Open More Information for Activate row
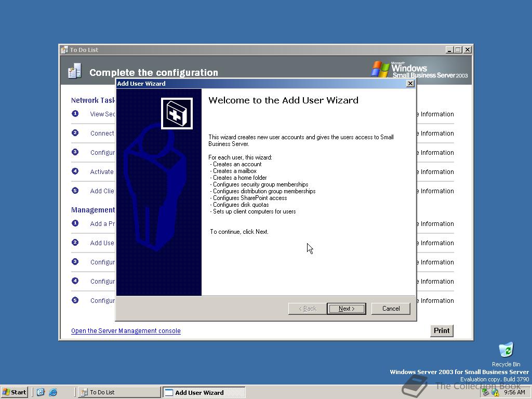The width and height of the screenshot is (532, 399). (x=436, y=171)
